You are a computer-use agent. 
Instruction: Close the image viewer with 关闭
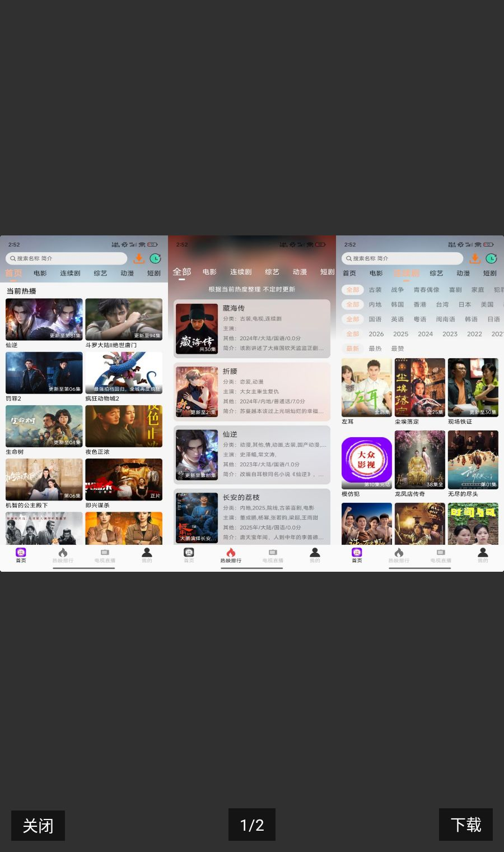tap(38, 825)
